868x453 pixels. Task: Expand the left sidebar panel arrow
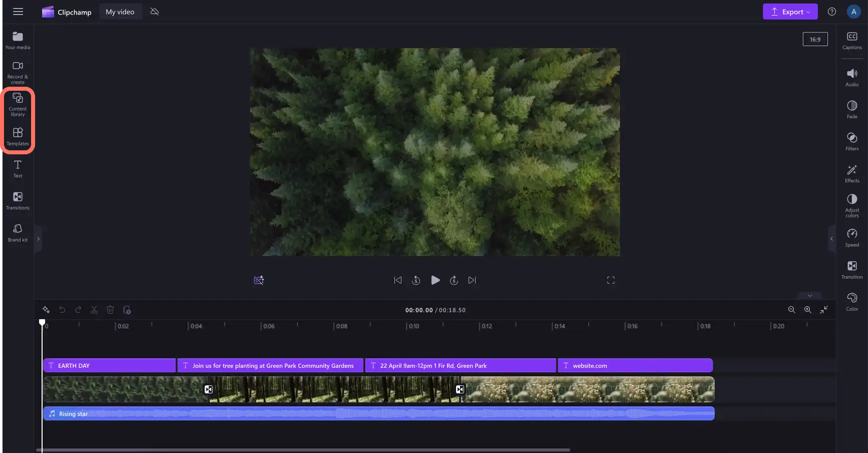pyautogui.click(x=38, y=239)
